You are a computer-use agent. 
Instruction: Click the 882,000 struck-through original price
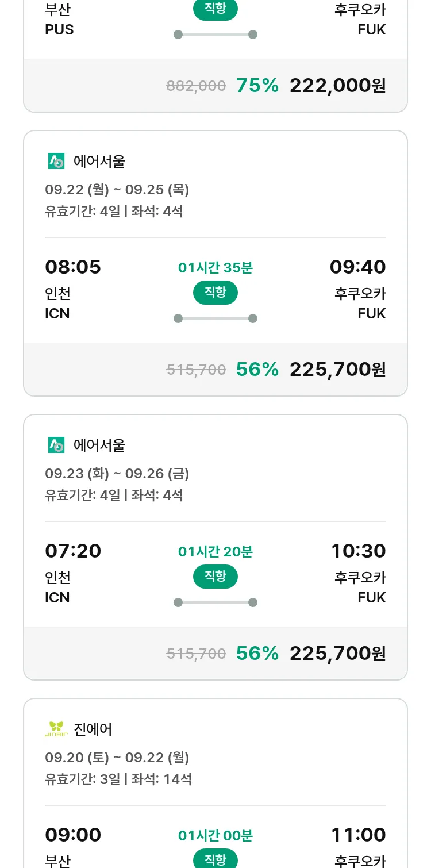[196, 86]
